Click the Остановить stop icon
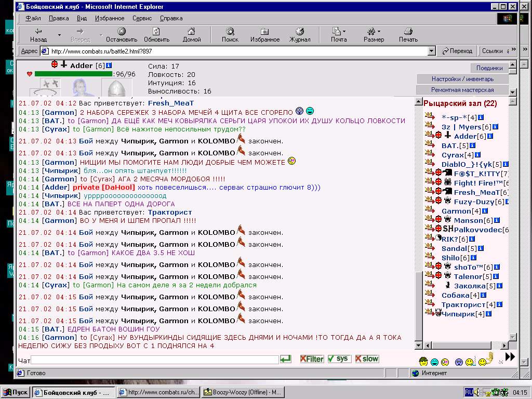 click(x=122, y=31)
